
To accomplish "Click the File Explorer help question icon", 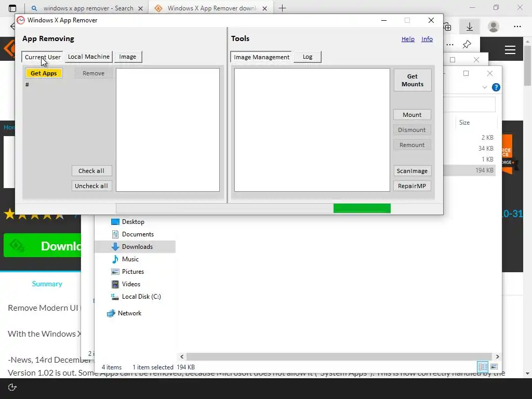I will 496,87.
